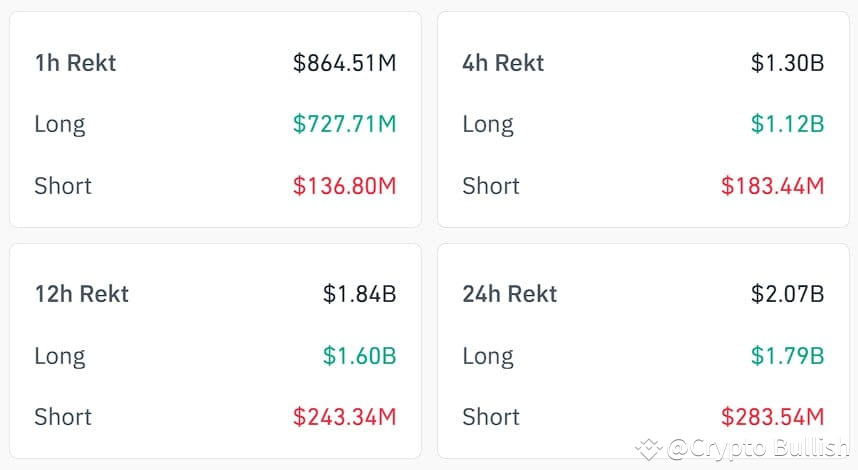Open the @Crypto Bullish watermark handle
858x470 pixels.
click(x=758, y=449)
